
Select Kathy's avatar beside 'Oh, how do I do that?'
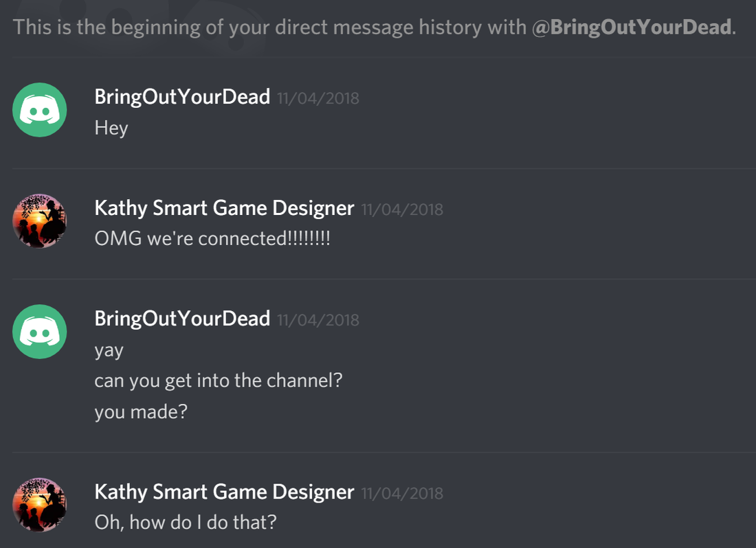point(40,505)
